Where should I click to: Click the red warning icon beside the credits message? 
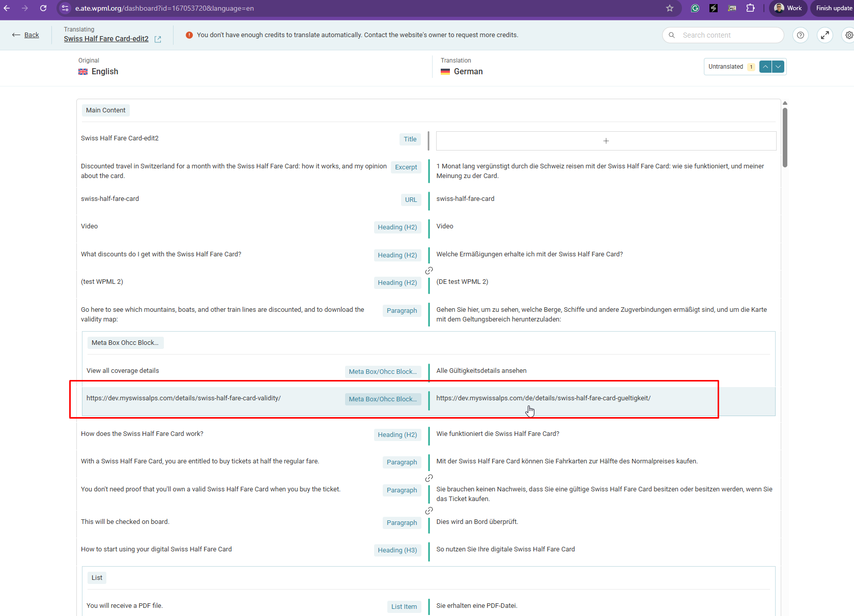189,35
